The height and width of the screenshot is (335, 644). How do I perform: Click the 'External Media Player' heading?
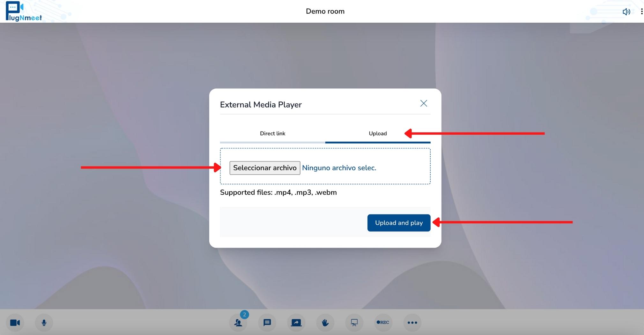[261, 105]
